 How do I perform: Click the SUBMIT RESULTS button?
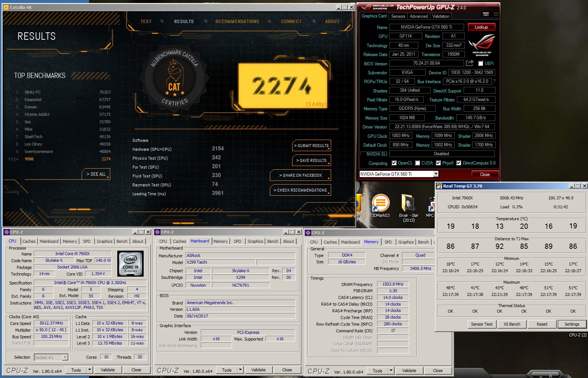coord(311,146)
